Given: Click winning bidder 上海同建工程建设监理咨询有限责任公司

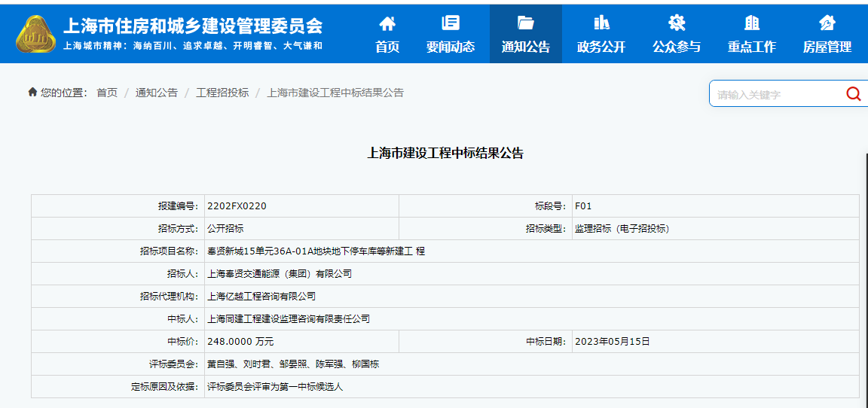Looking at the screenshot, I should (x=289, y=319).
